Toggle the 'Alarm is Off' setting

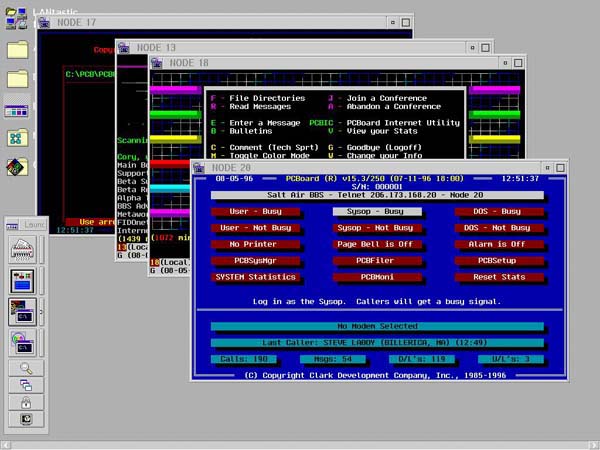coord(499,244)
